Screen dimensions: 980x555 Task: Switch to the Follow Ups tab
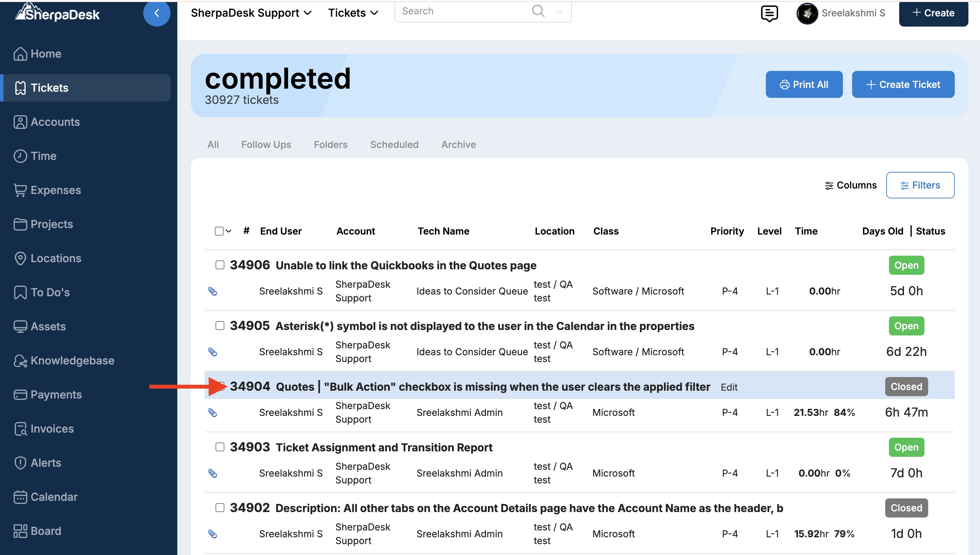(x=266, y=145)
